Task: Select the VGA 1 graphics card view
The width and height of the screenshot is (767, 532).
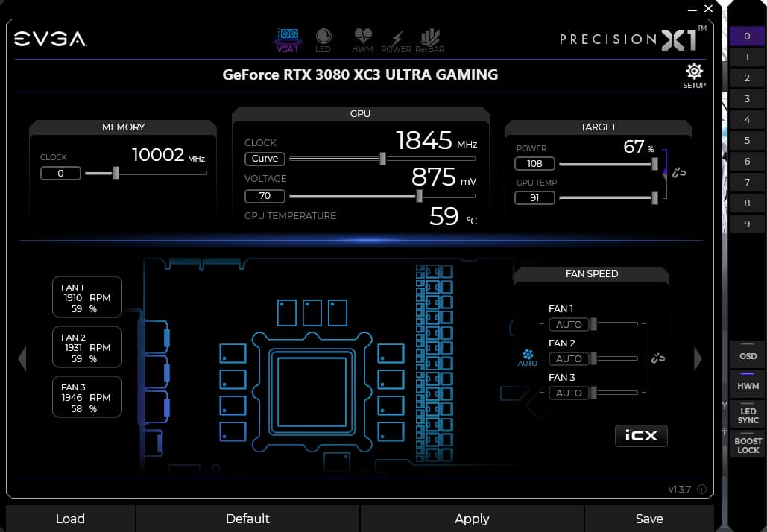Action: [x=288, y=39]
